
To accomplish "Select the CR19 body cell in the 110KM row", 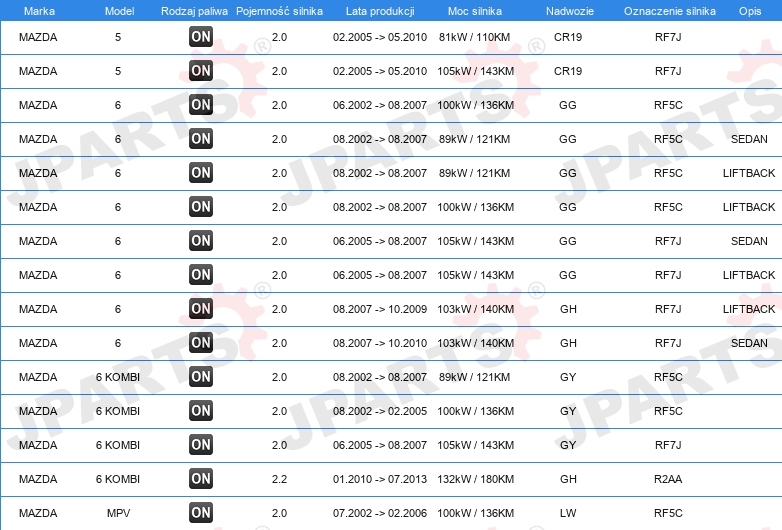I will point(568,37).
